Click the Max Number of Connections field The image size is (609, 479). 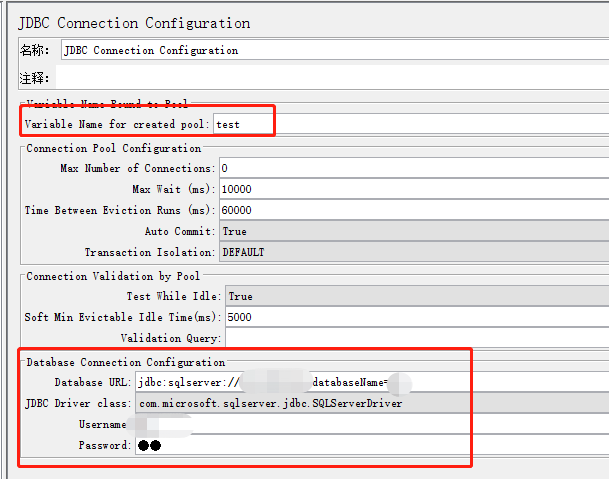pyautogui.click(x=412, y=168)
